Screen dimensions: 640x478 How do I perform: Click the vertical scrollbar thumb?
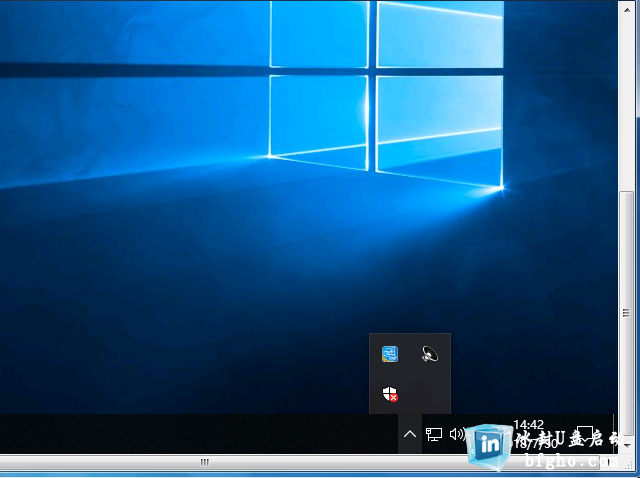pyautogui.click(x=627, y=313)
